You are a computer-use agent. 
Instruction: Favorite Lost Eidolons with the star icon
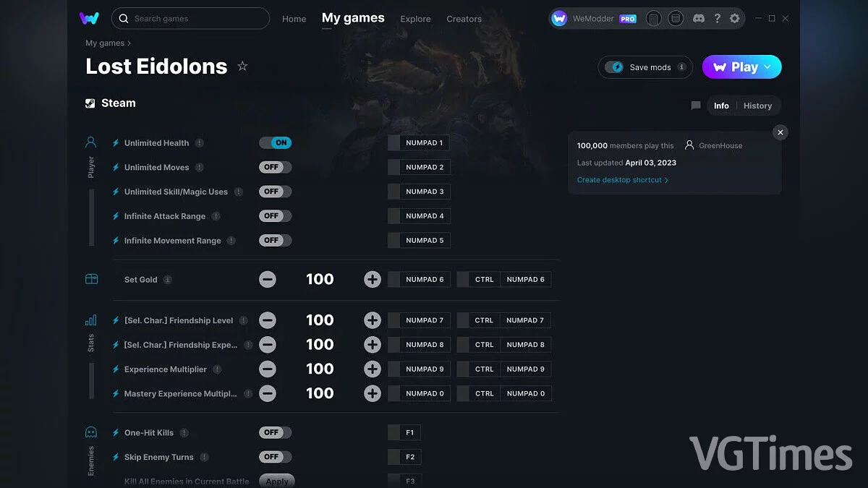242,67
